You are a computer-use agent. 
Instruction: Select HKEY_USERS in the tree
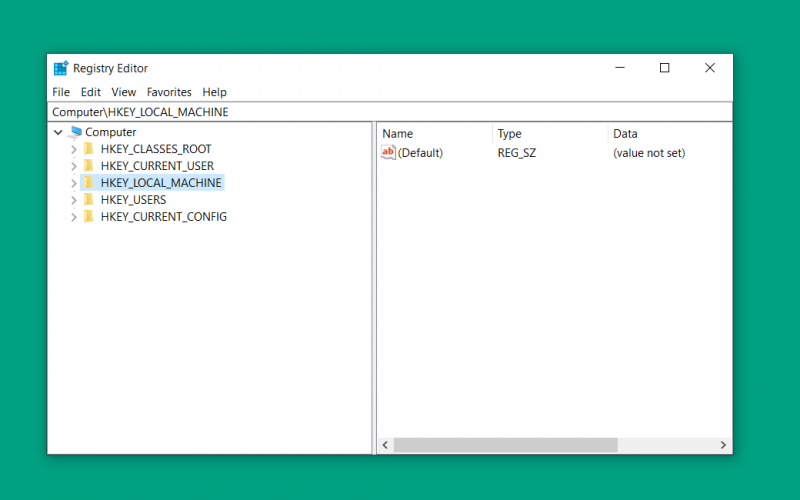[x=133, y=199]
